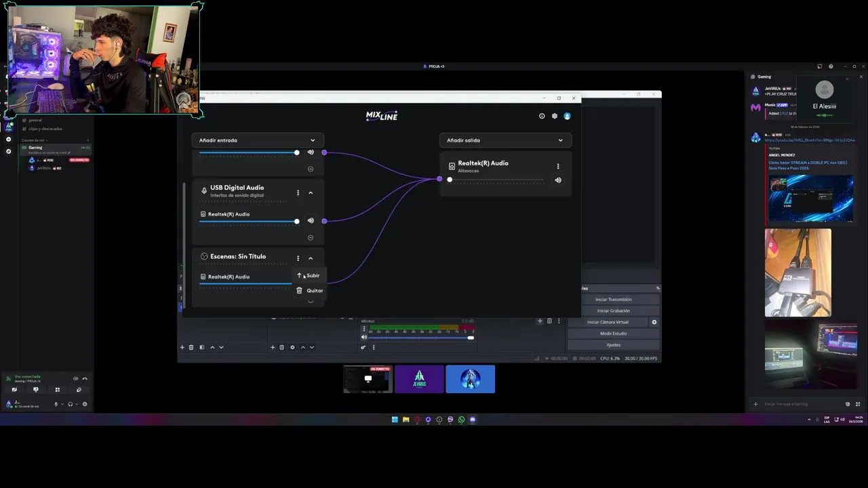Adjust the topmost input volume slider
Image resolution: width=868 pixels, height=488 pixels.
(x=249, y=152)
